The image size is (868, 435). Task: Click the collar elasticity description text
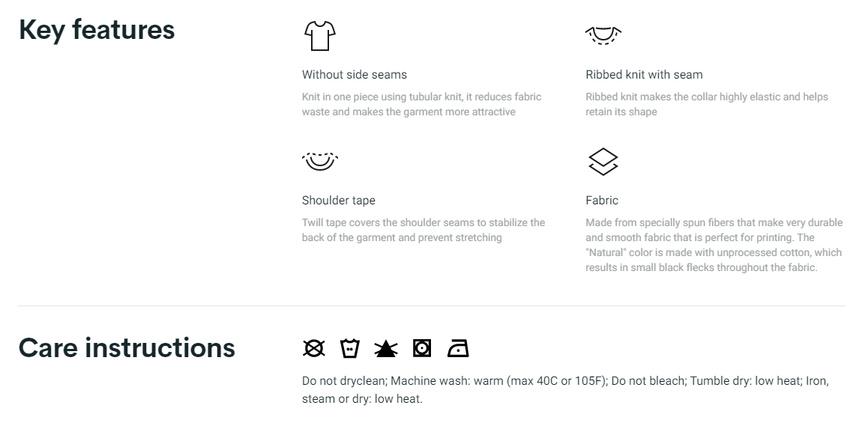[707, 104]
